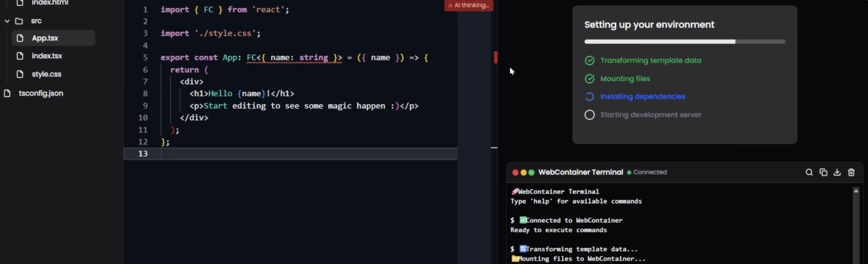Screen dimensions: 868x264
Task: Collapse the src folder chevron
Action: [7, 21]
